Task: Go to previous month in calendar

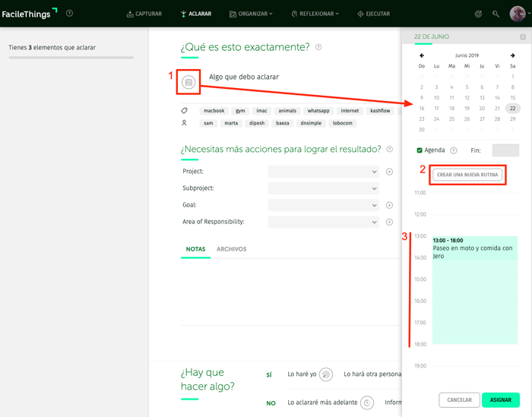Action: [x=422, y=55]
